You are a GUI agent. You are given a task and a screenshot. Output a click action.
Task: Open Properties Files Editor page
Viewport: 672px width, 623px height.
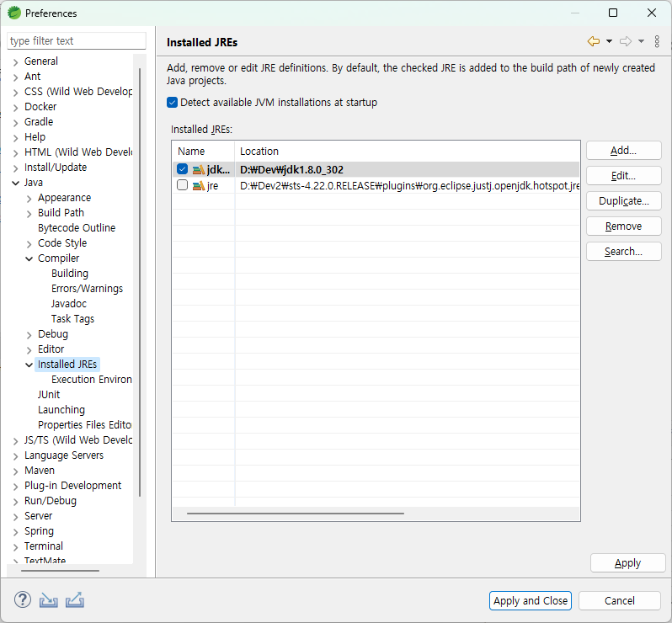(x=85, y=425)
